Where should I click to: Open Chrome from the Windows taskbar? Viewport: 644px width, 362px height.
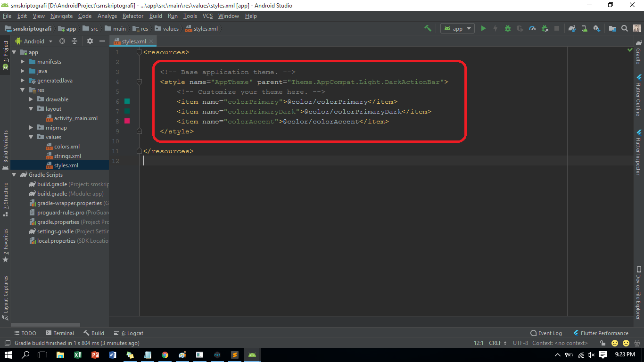pyautogui.click(x=165, y=355)
